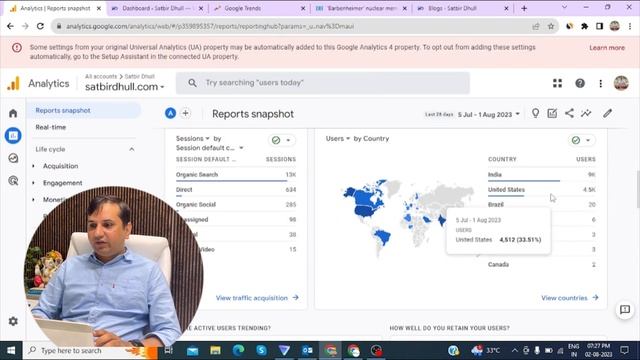Open the Analytics Home icon in sidebar
Screen dimensions: 640x360
(x=13, y=113)
